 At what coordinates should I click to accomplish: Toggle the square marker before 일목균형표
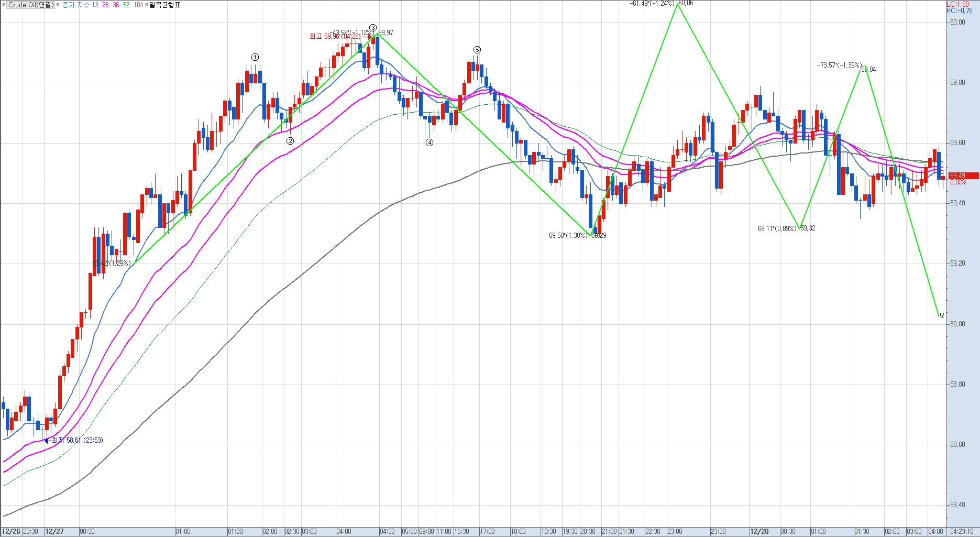coord(147,5)
